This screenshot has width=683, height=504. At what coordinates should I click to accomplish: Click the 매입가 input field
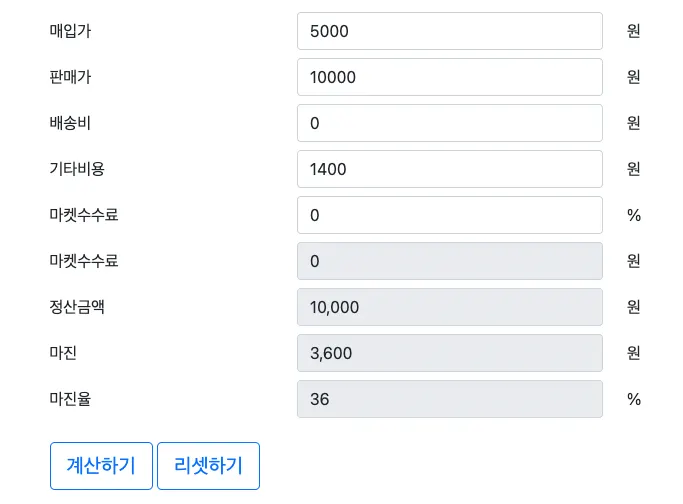click(x=449, y=31)
